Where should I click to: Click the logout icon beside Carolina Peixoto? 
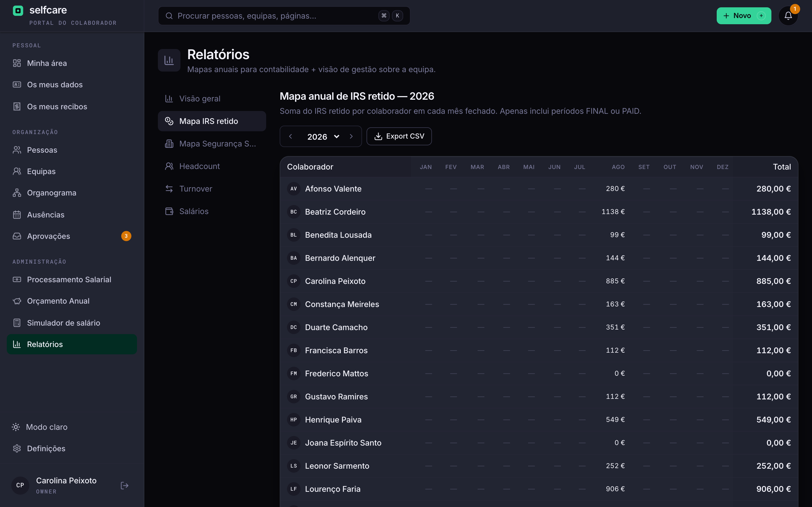pyautogui.click(x=125, y=486)
